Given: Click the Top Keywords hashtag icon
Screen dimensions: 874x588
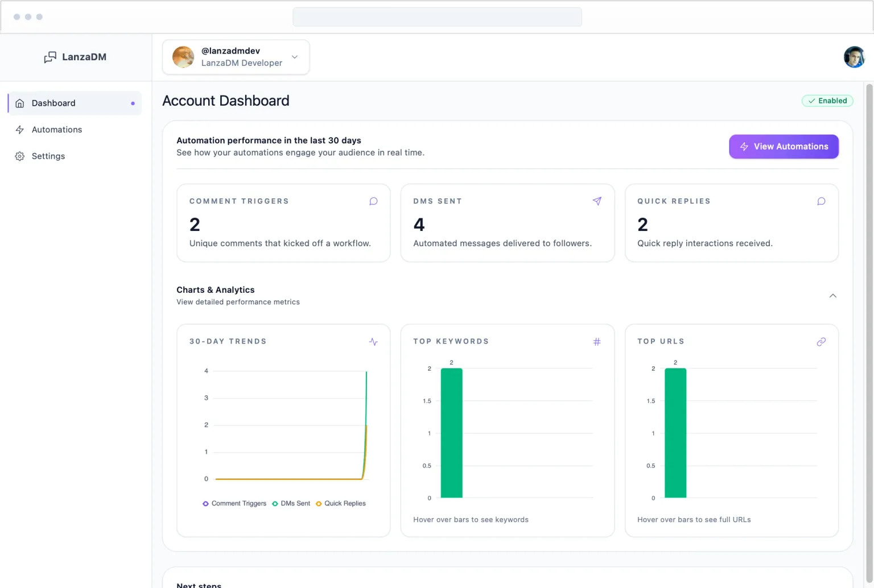Looking at the screenshot, I should pyautogui.click(x=597, y=342).
